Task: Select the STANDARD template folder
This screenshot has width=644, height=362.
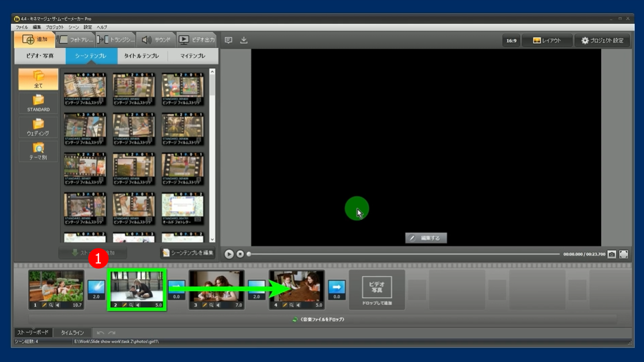Action: click(x=38, y=103)
